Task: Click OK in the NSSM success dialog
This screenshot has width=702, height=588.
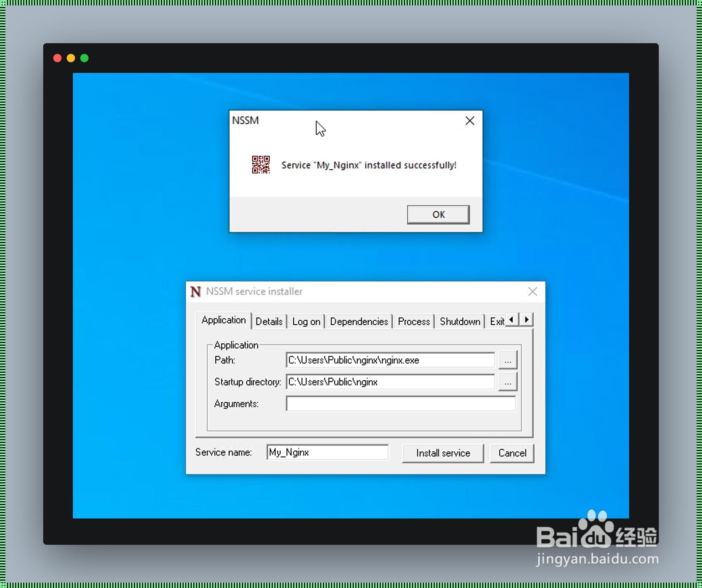Action: (438, 214)
